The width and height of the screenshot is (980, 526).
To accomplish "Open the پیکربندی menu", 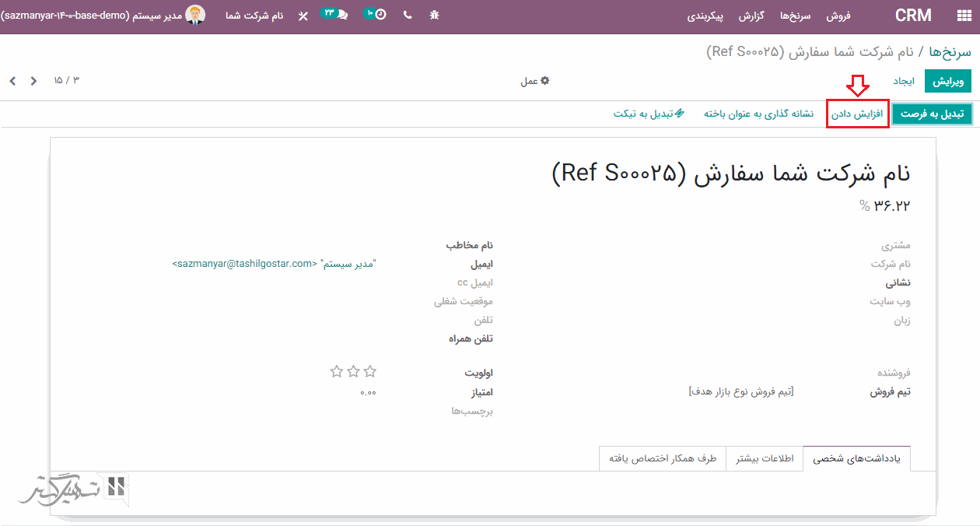I will coord(705,16).
